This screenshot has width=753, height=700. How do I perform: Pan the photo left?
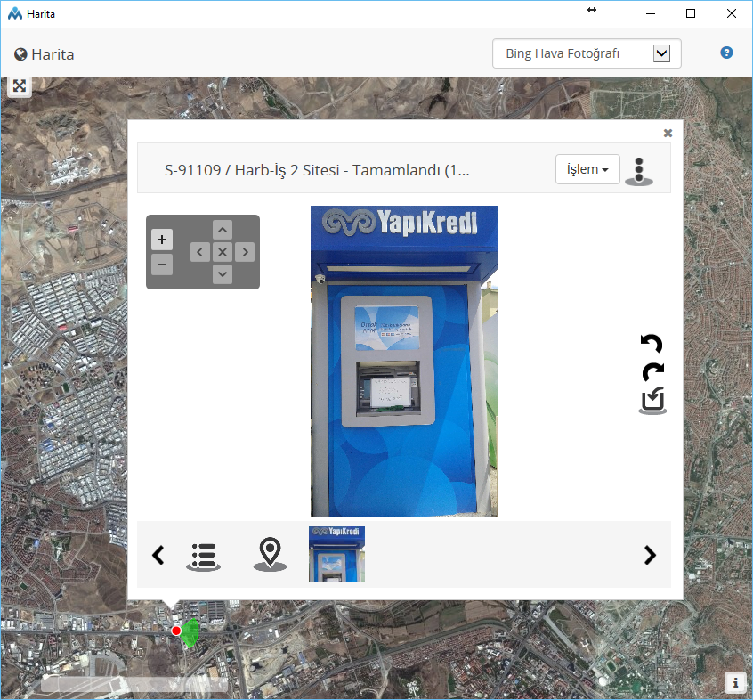coord(199,252)
